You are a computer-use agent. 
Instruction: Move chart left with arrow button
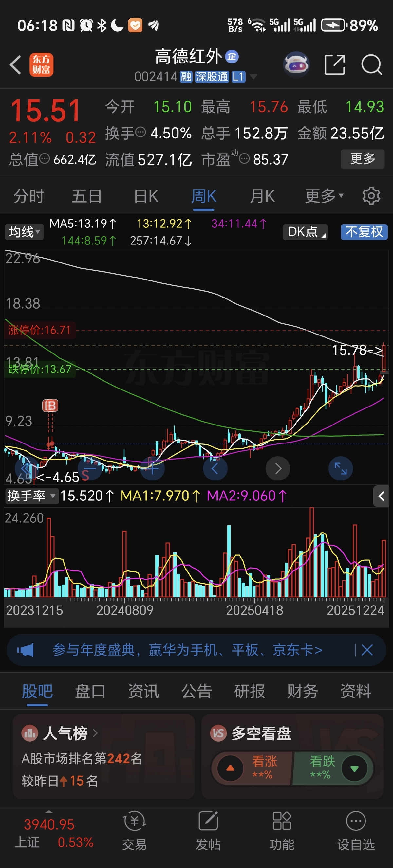215,468
